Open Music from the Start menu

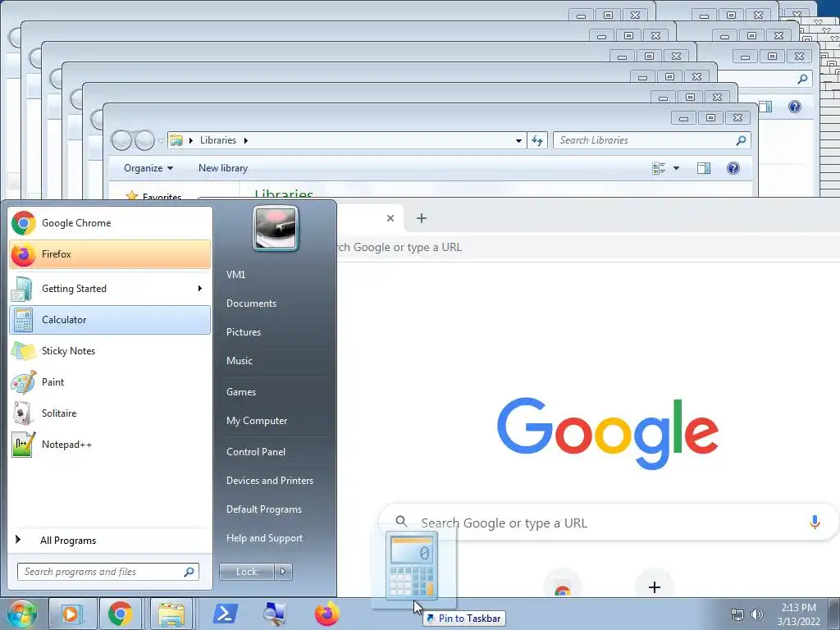[240, 361]
